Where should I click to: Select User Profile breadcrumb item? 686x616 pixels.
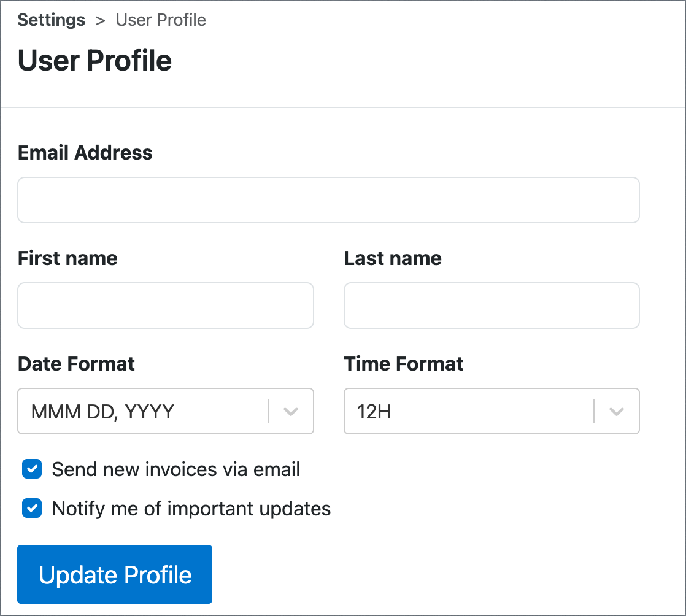pyautogui.click(x=161, y=20)
